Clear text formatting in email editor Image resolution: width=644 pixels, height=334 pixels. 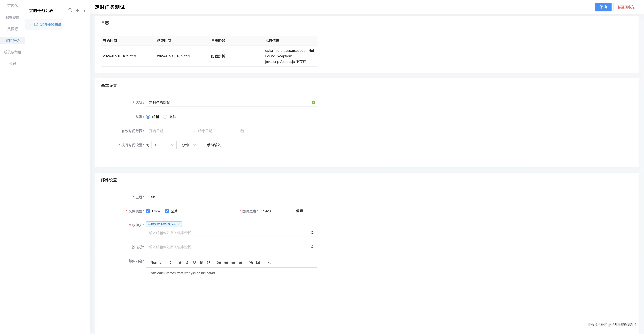click(x=269, y=262)
